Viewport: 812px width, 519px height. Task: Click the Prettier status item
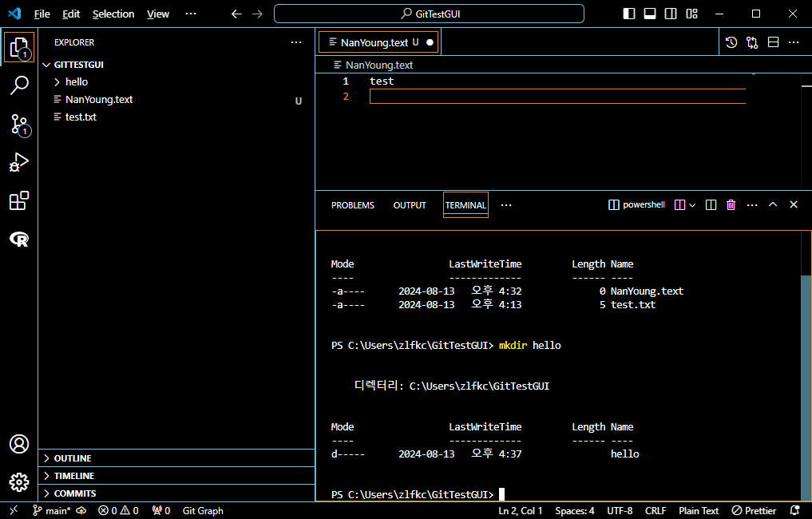(754, 511)
